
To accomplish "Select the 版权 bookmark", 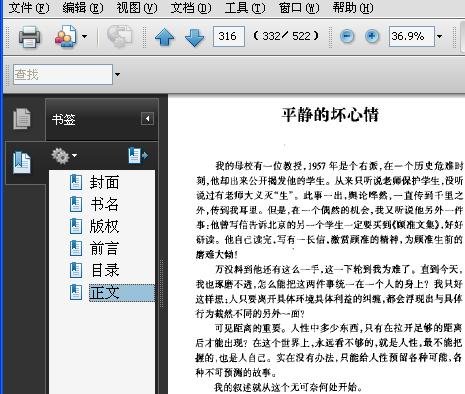I will click(104, 226).
